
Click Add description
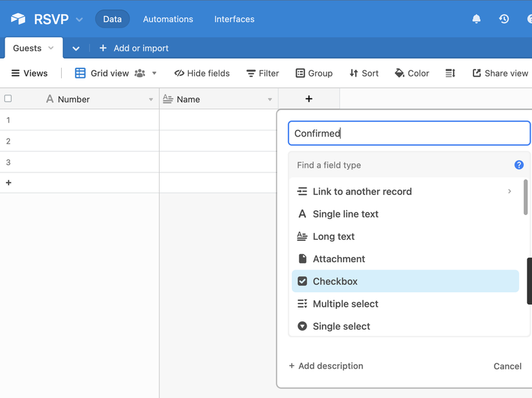326,366
